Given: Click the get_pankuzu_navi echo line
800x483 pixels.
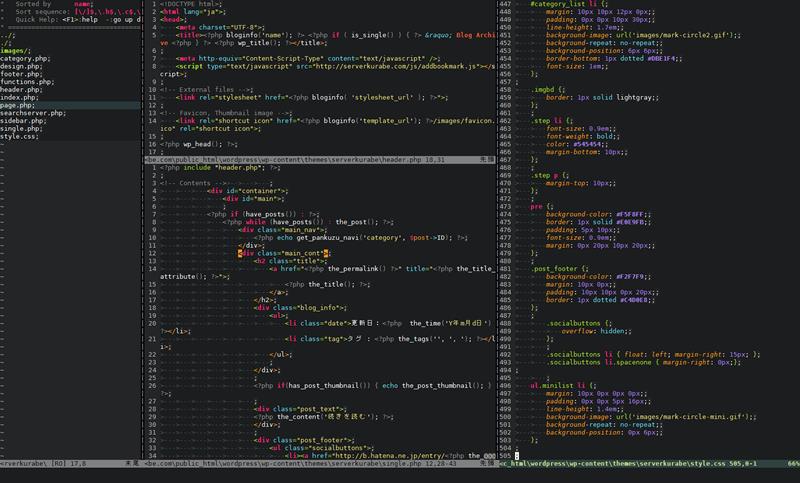Looking at the screenshot, I should point(360,238).
